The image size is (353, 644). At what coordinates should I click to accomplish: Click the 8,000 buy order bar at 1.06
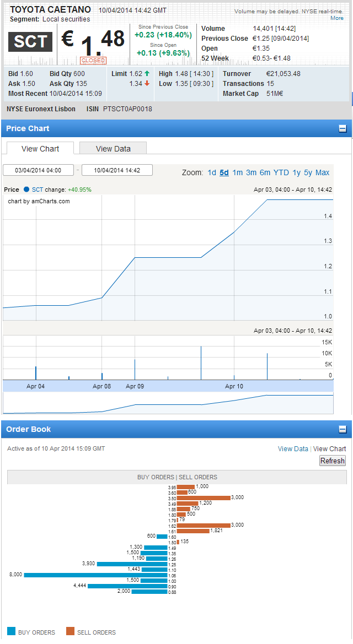coord(95,575)
